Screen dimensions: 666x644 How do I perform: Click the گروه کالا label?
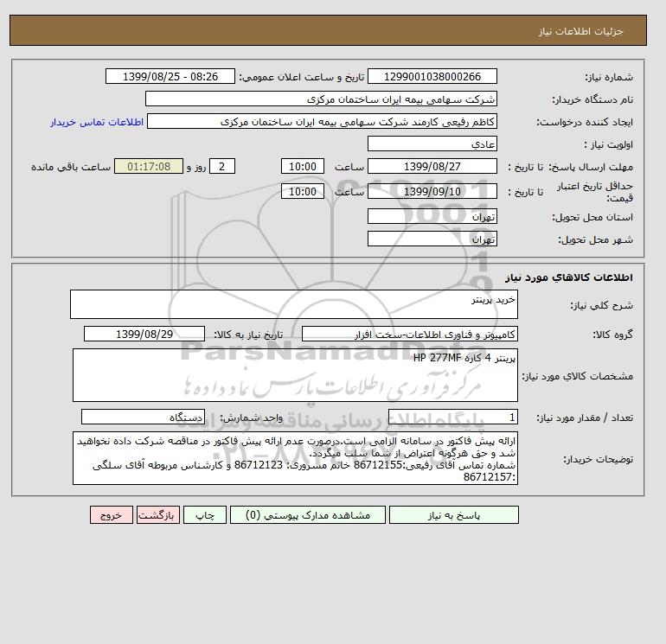coord(613,335)
